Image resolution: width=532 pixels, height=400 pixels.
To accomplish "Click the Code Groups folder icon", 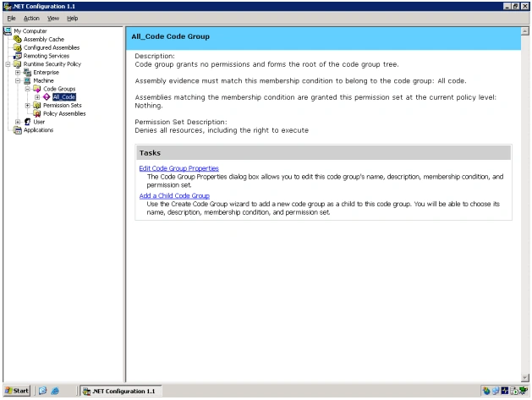I will pos(37,89).
